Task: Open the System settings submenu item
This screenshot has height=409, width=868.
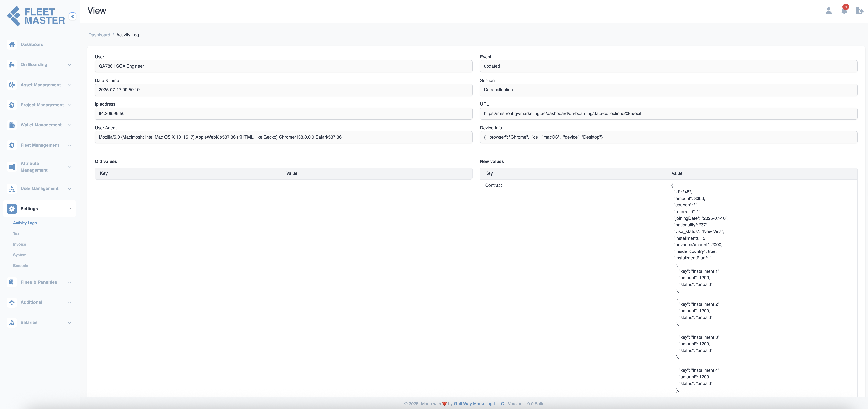Action: click(x=19, y=255)
